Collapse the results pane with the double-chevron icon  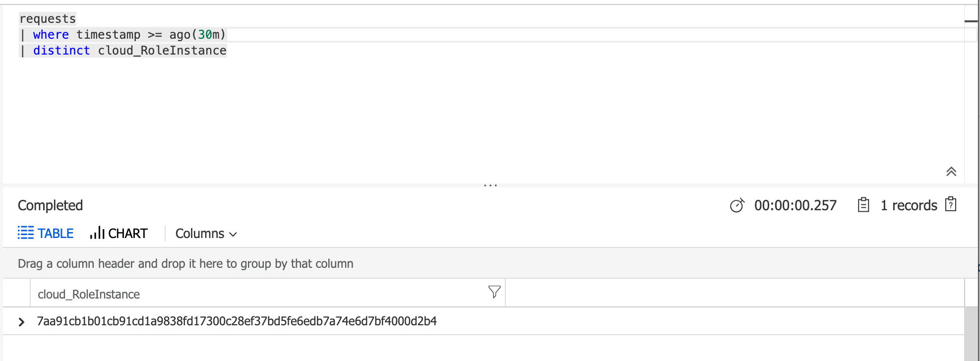[x=951, y=172]
